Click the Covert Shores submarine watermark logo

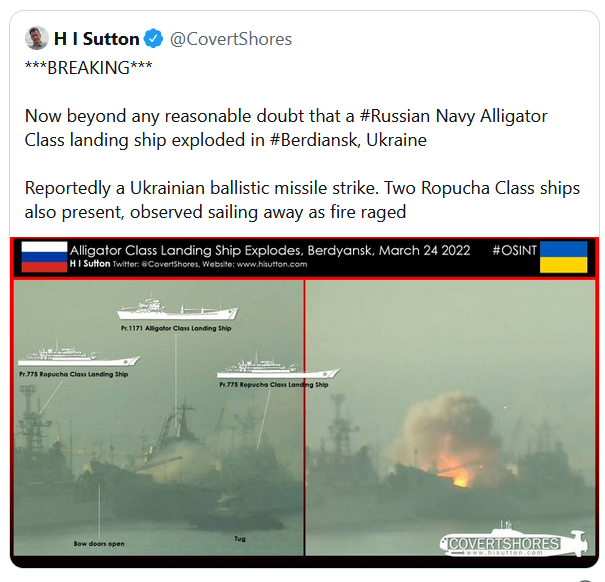pyautogui.click(x=514, y=541)
